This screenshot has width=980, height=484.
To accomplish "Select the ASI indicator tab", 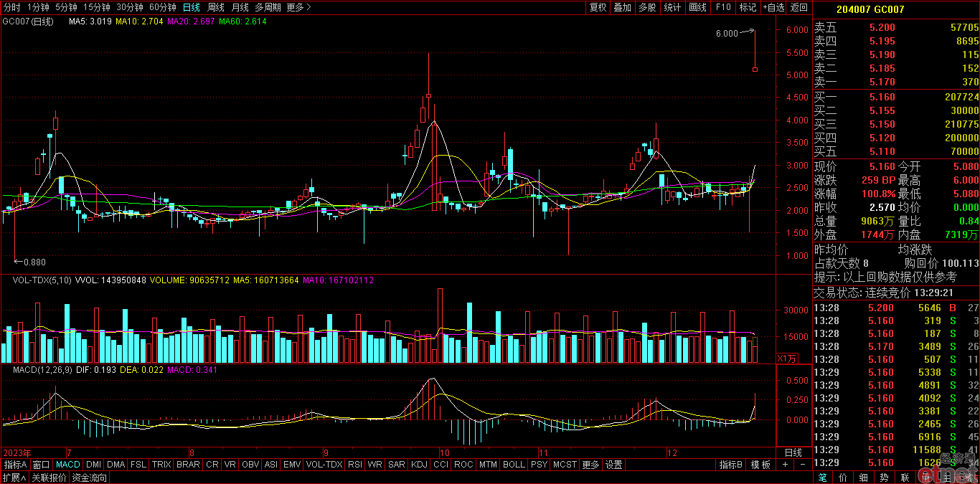I will 270,465.
